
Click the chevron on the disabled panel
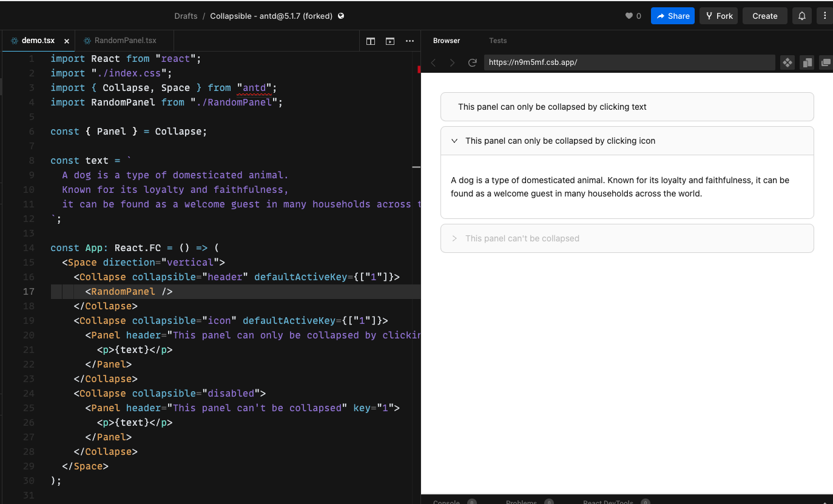coord(454,238)
